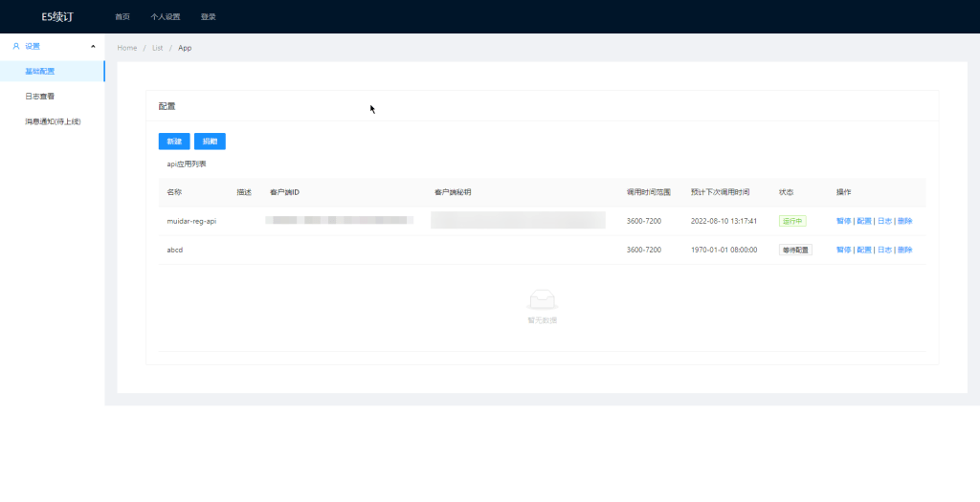Select 消息通知(待上线) sidebar item

pos(53,121)
